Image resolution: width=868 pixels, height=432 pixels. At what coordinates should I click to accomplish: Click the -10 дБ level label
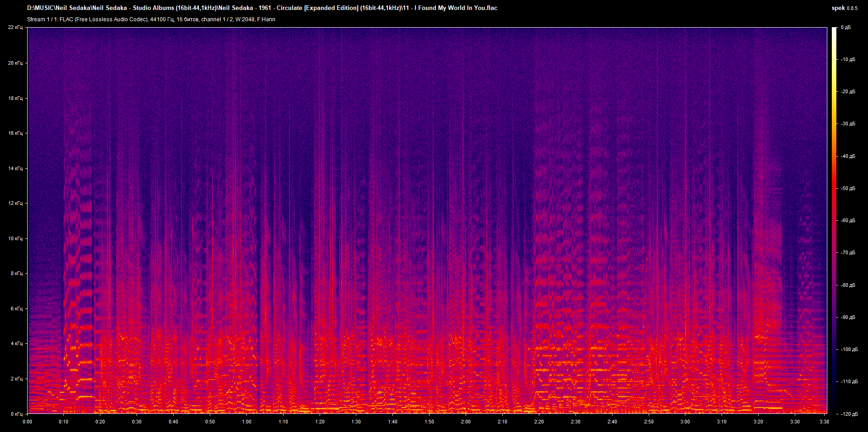pyautogui.click(x=848, y=60)
